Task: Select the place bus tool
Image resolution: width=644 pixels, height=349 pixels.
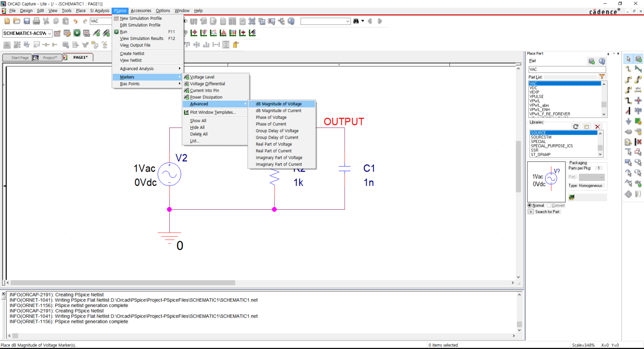Action: coord(628,100)
